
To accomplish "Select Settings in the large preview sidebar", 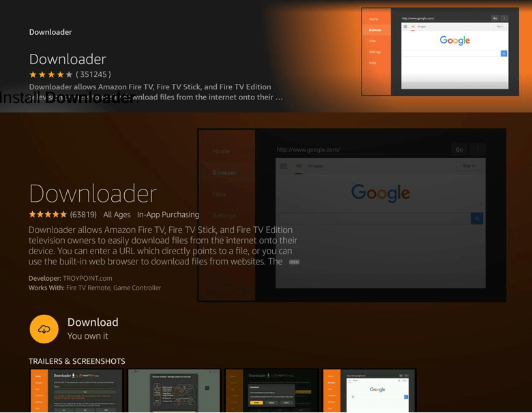I will [x=224, y=215].
